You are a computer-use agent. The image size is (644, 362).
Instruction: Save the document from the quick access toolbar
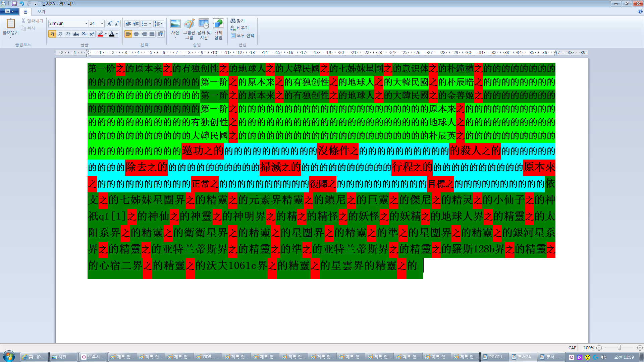pos(14,4)
